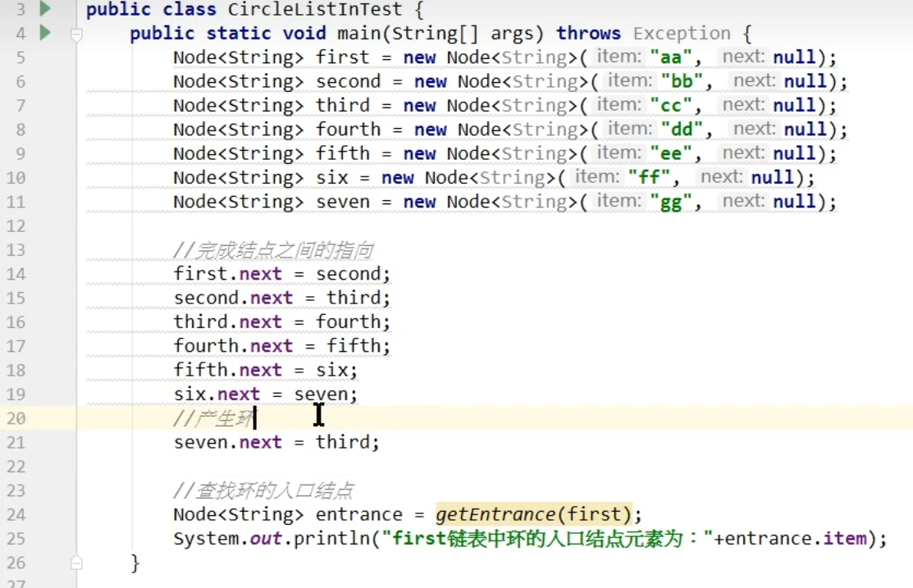Click the string "ff" in six node
This screenshot has width=913, height=588.
pos(649,178)
